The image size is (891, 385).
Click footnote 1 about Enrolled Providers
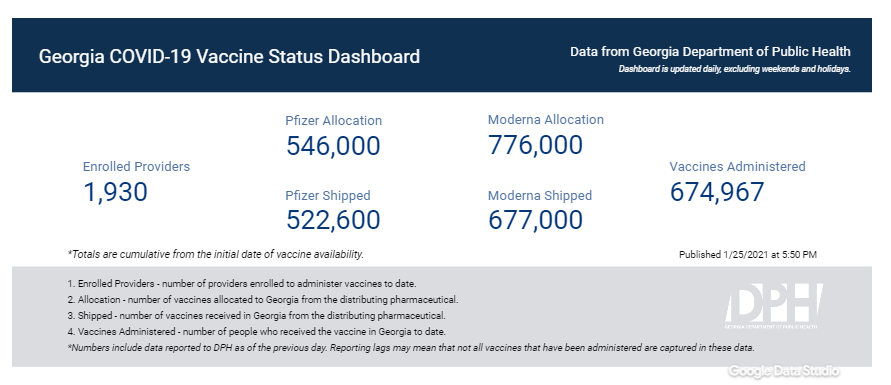point(242,283)
